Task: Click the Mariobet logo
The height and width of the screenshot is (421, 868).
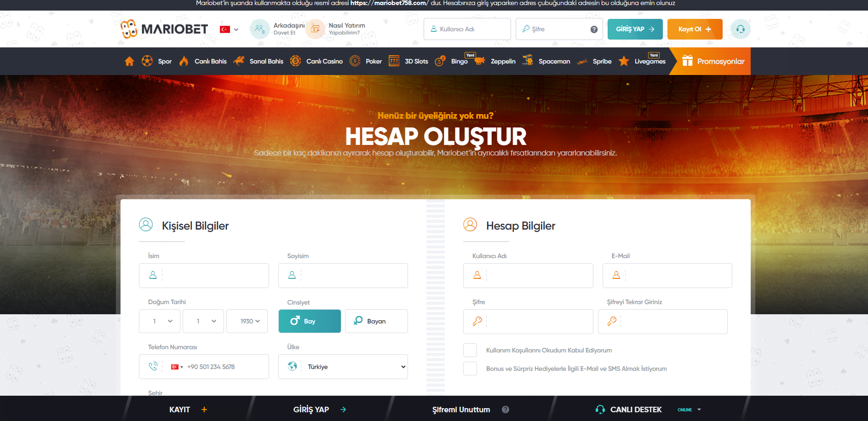Action: tap(164, 29)
